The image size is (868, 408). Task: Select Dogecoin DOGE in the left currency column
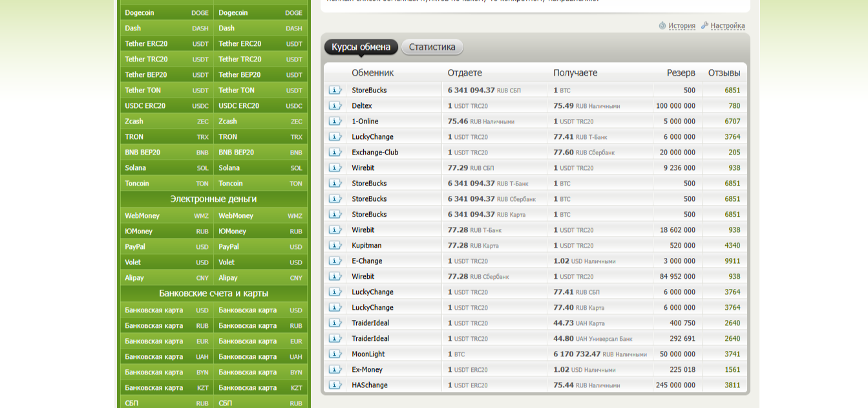(x=167, y=12)
